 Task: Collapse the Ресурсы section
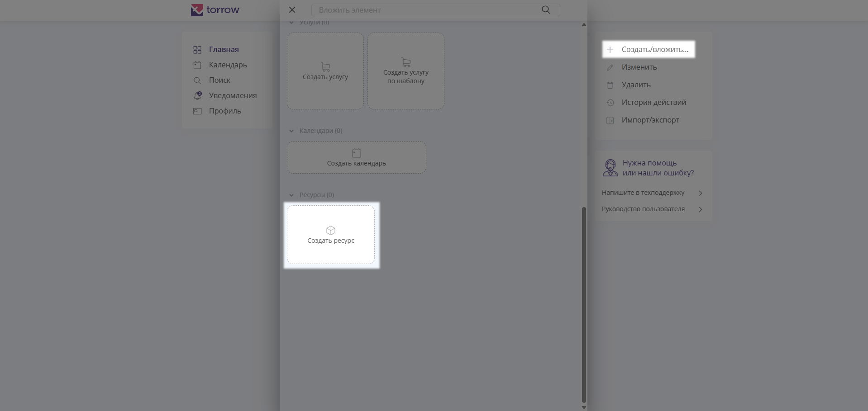click(x=291, y=195)
